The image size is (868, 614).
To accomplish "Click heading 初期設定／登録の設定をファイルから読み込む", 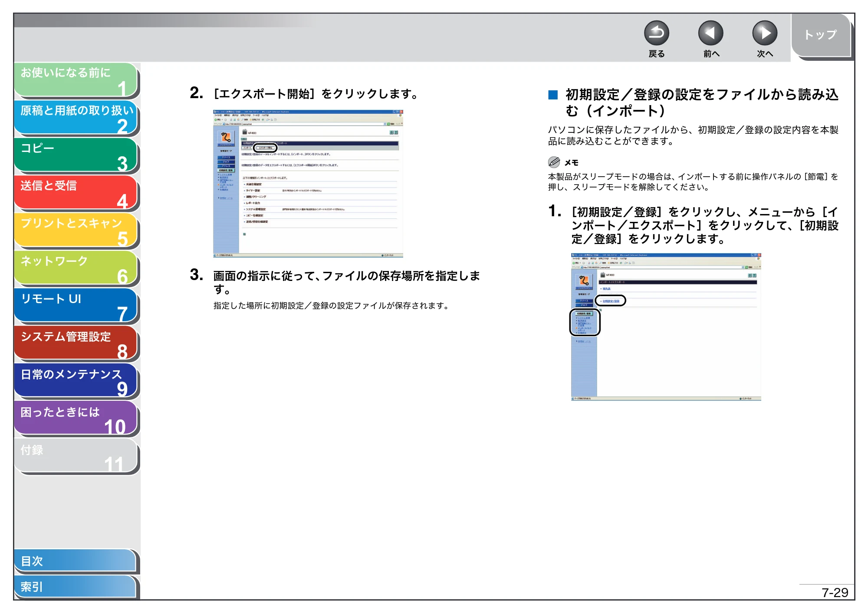I will click(x=702, y=102).
